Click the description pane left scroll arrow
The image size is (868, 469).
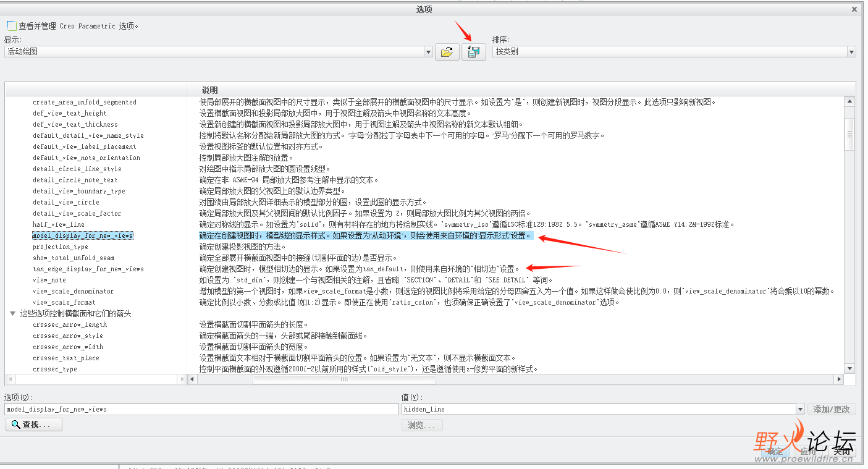193,379
